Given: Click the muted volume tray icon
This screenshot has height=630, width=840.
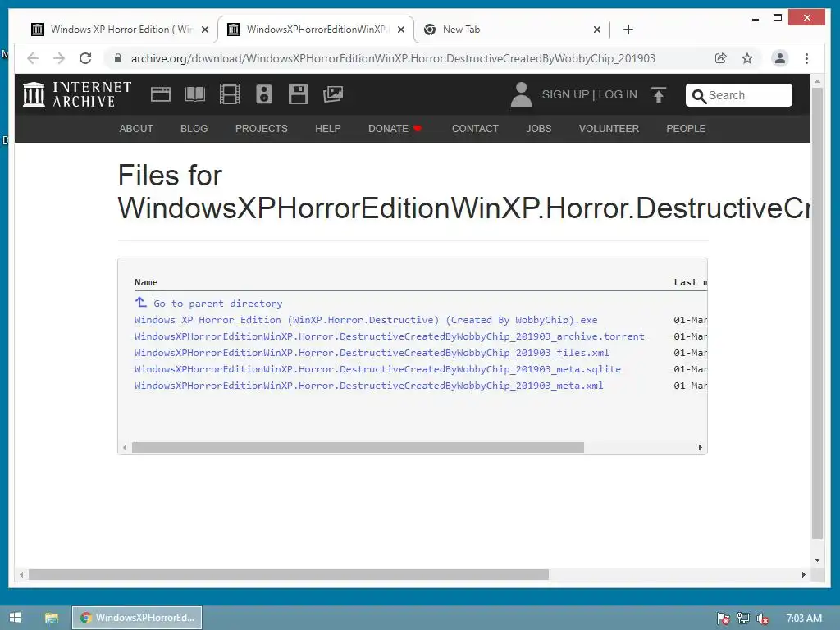Looking at the screenshot, I should (x=763, y=619).
